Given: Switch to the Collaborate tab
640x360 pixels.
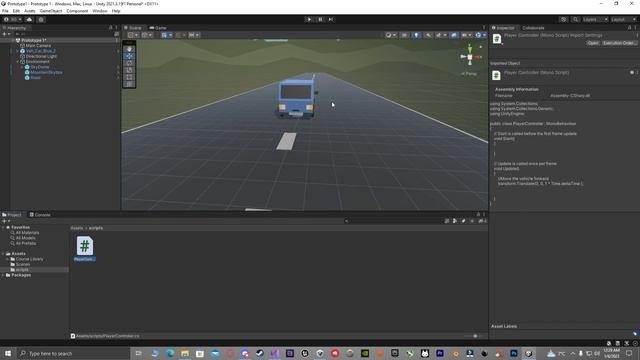Looking at the screenshot, I should 533,28.
